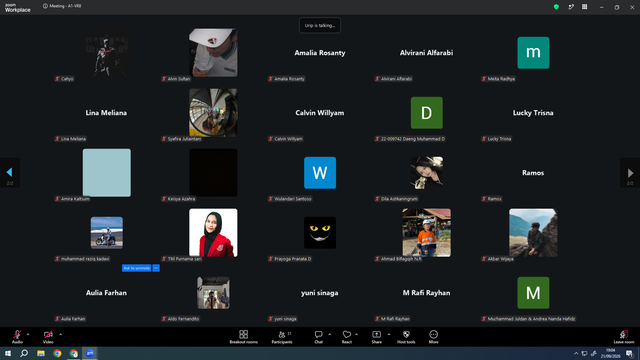
Task: Open the React emoji menu
Action: tap(347, 337)
